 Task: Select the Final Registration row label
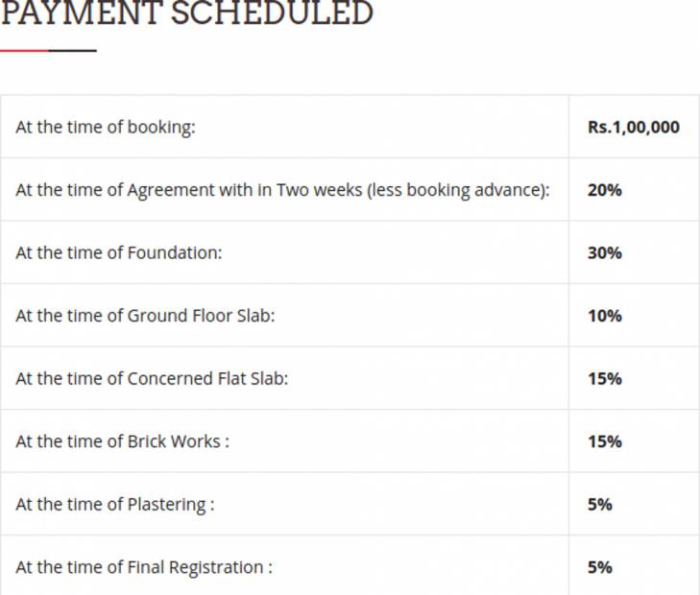click(x=143, y=568)
